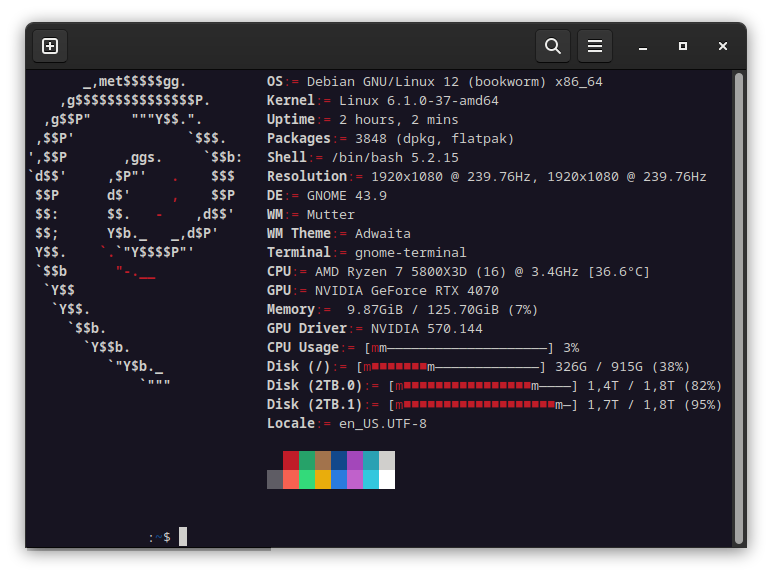Click the teal swatch in top palette row

click(371, 460)
